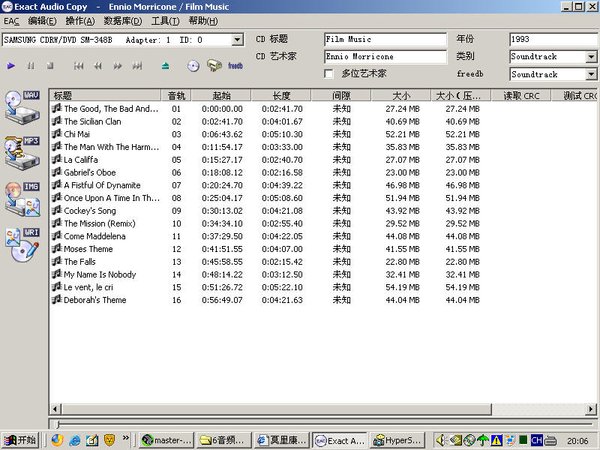
Task: Open the 操作(A) menu
Action: click(x=80, y=21)
